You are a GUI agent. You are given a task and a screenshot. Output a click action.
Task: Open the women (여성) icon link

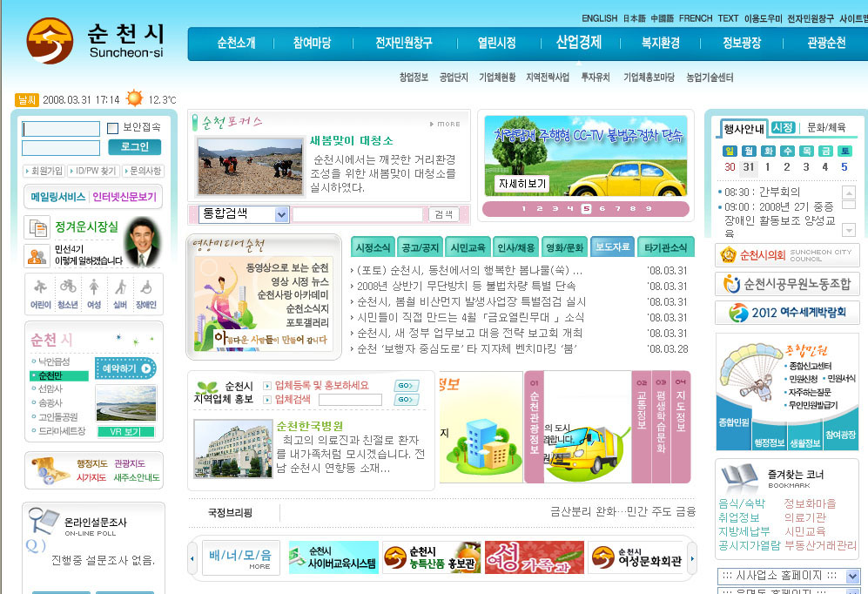coord(94,294)
